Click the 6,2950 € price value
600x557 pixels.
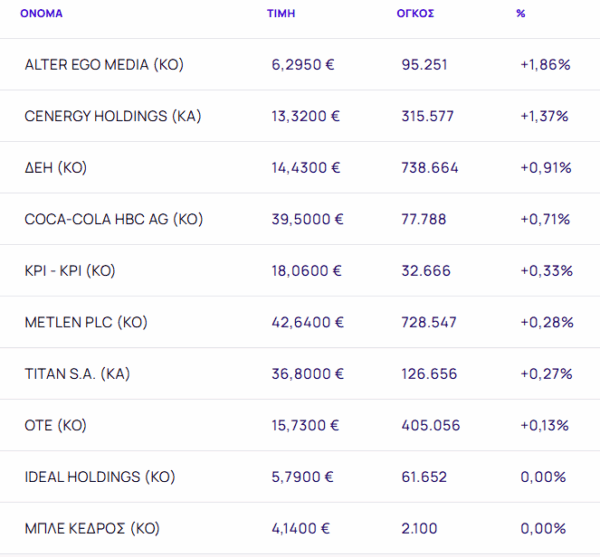[303, 65]
